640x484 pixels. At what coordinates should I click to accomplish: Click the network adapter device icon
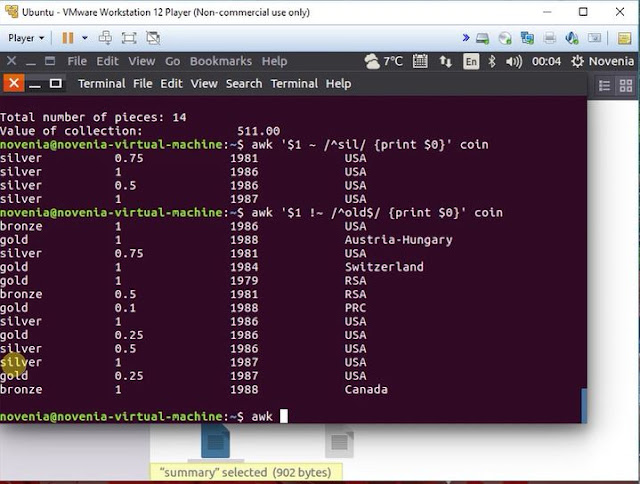point(527,38)
